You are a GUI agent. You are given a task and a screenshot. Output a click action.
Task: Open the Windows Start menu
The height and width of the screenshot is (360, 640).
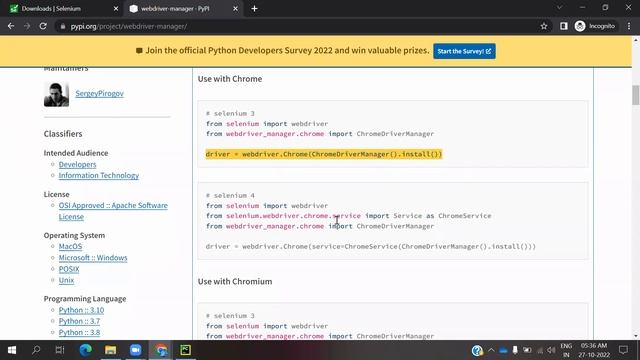(x=12, y=350)
